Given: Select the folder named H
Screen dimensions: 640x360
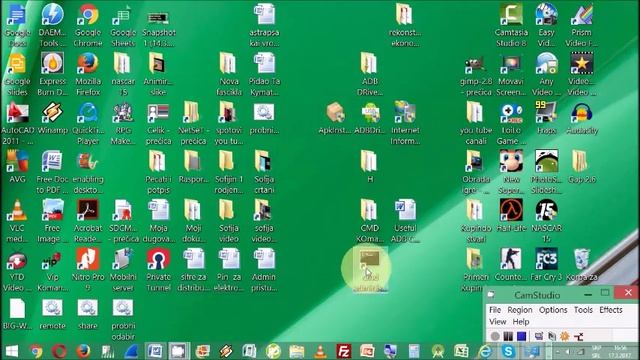Looking at the screenshot, I should [369, 167].
